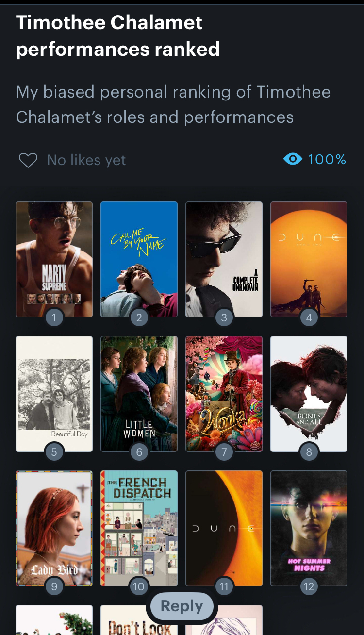Tap the number 7 rank badge
The image size is (364, 635).
[224, 452]
